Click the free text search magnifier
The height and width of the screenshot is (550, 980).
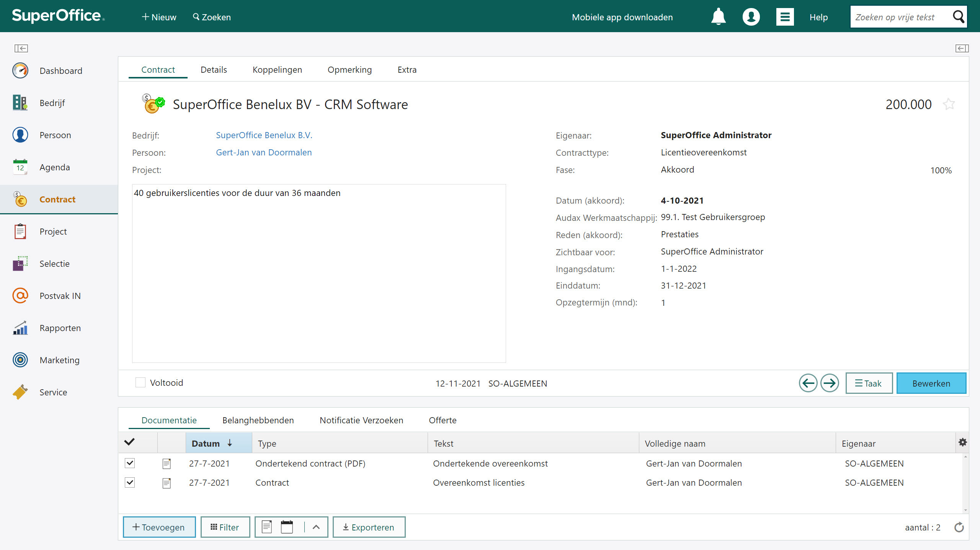(x=959, y=17)
